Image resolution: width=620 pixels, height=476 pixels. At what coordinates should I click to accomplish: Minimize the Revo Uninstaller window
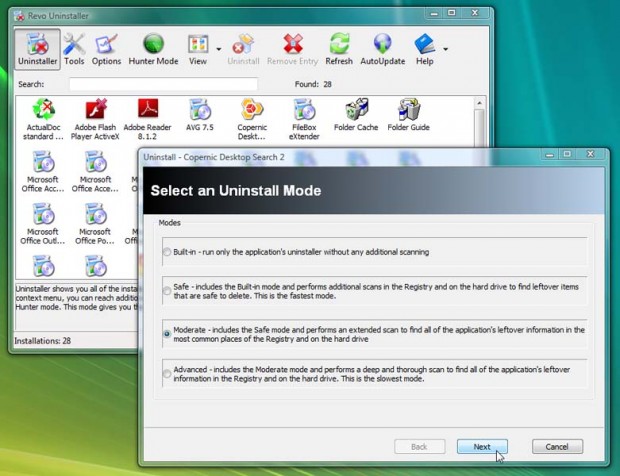[x=434, y=13]
